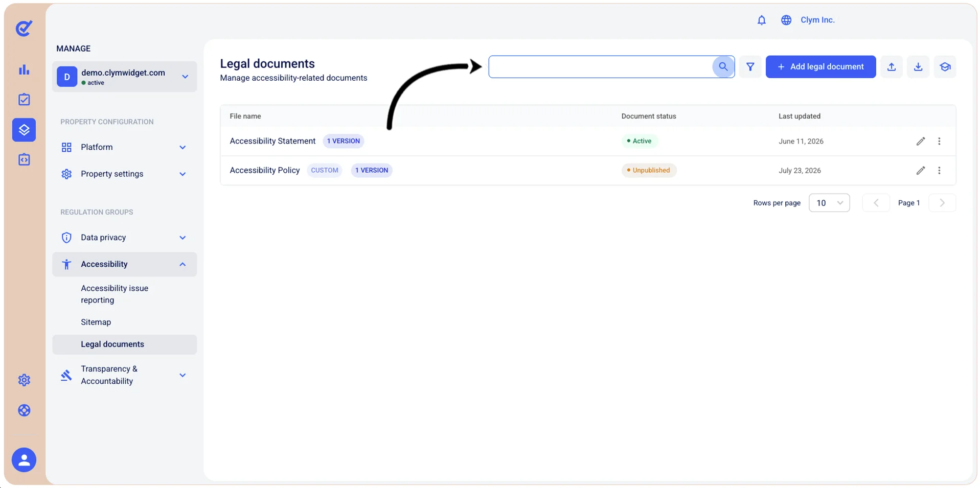Screen dimensions: 980x488
Task: Open the notifications bell
Action: tap(762, 20)
